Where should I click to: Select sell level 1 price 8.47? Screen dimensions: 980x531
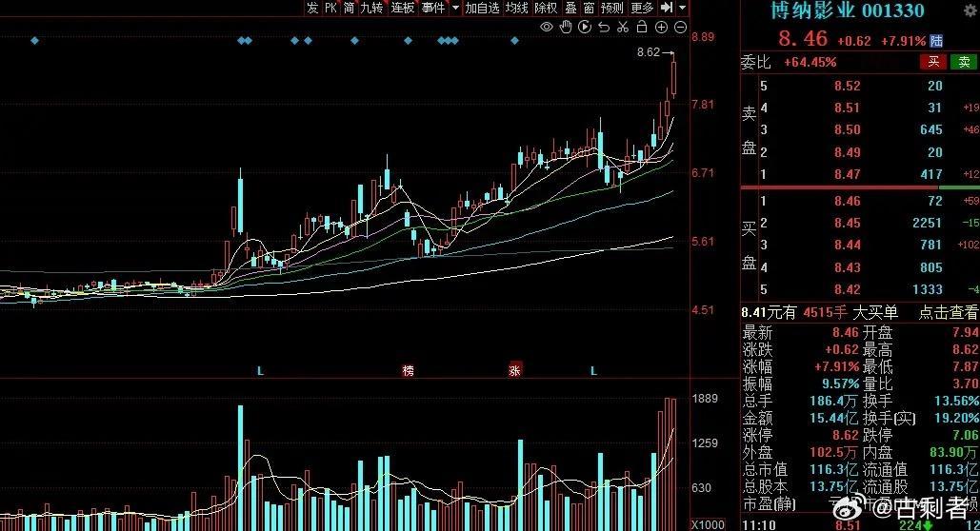pyautogui.click(x=848, y=174)
